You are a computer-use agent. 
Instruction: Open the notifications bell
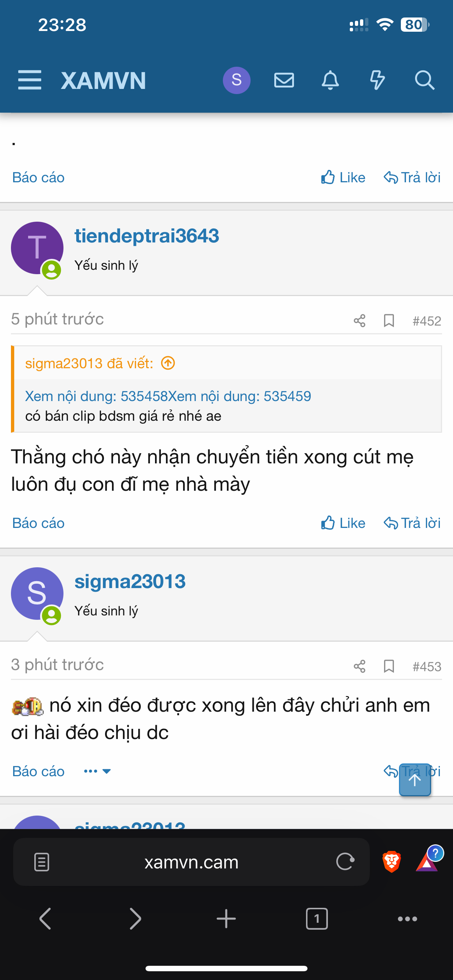tap(330, 80)
